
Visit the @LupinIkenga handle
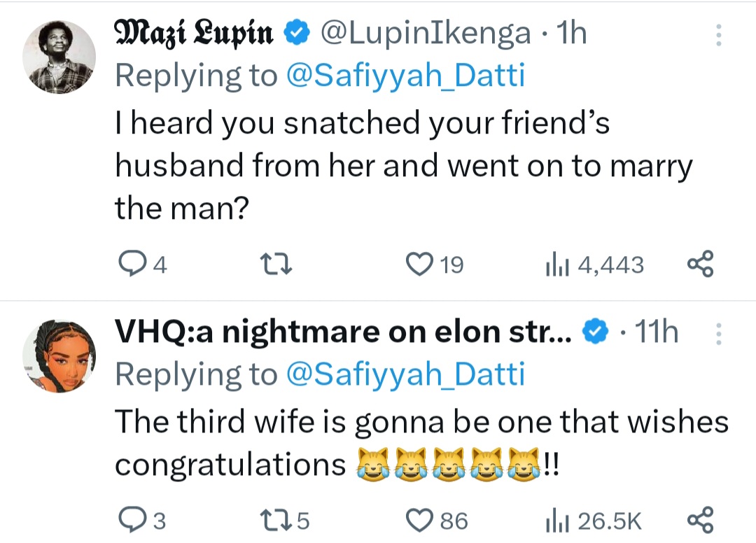(x=425, y=34)
